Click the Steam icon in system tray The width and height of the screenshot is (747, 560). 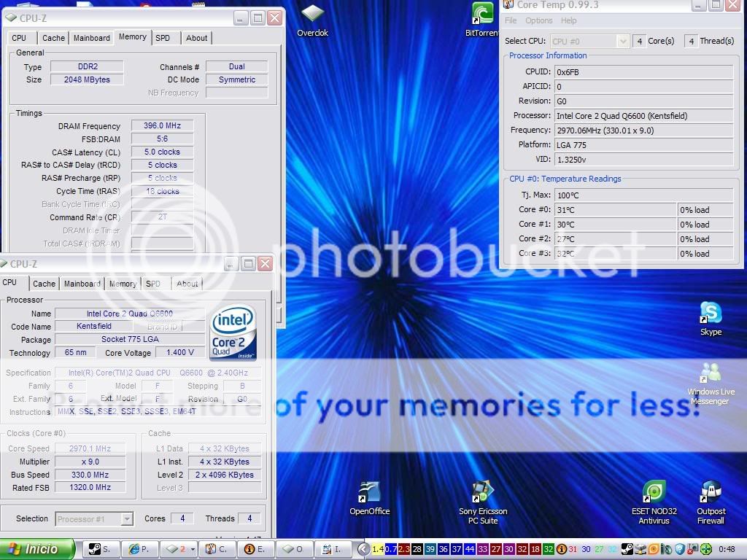click(x=627, y=549)
